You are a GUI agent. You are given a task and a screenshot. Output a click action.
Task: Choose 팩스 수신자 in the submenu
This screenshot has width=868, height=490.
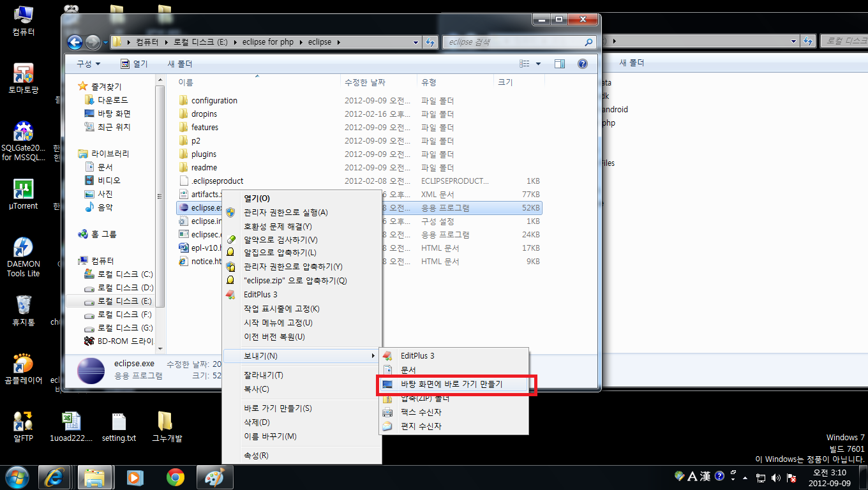click(x=454, y=412)
